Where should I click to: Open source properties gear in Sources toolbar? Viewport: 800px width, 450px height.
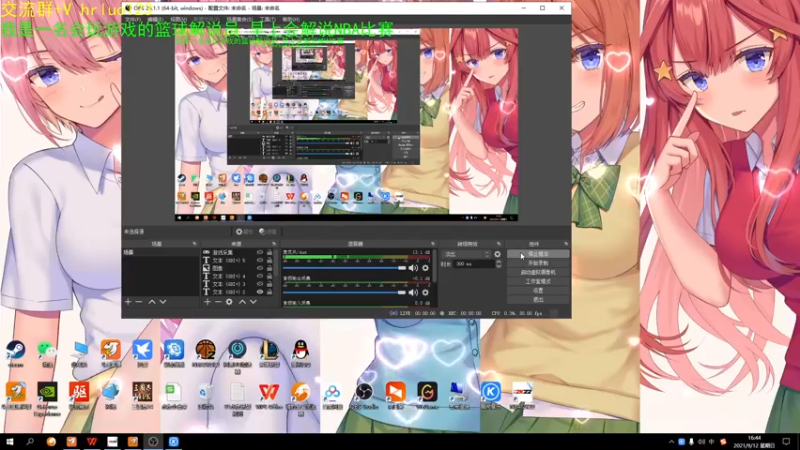click(229, 302)
